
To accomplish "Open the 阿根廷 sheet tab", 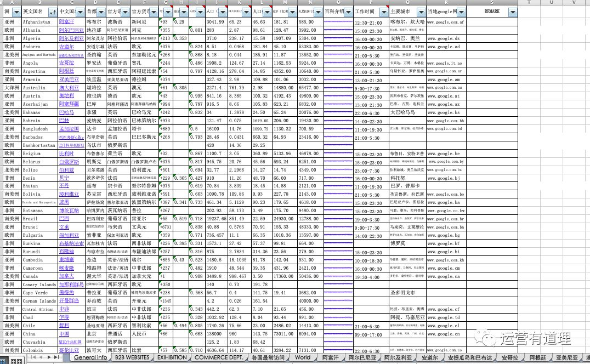I will (x=537, y=357).
